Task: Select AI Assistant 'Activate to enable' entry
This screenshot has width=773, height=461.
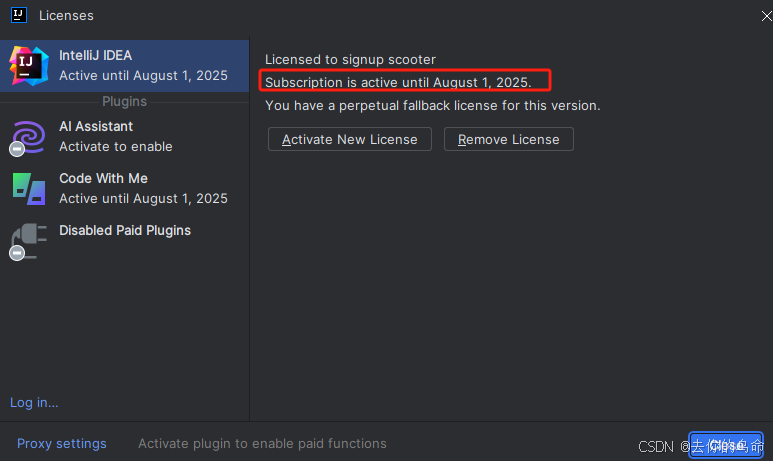Action: click(x=115, y=146)
